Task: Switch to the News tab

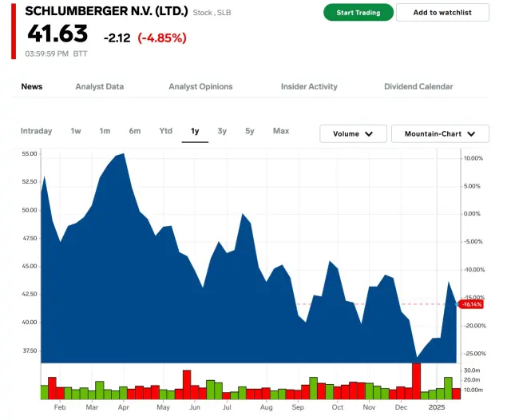Action: 32,86
